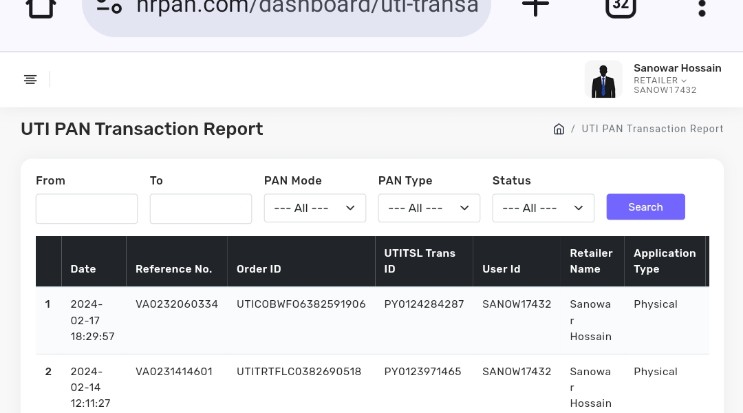Open the PAN Type dropdown
This screenshot has height=413, width=743.
click(429, 208)
